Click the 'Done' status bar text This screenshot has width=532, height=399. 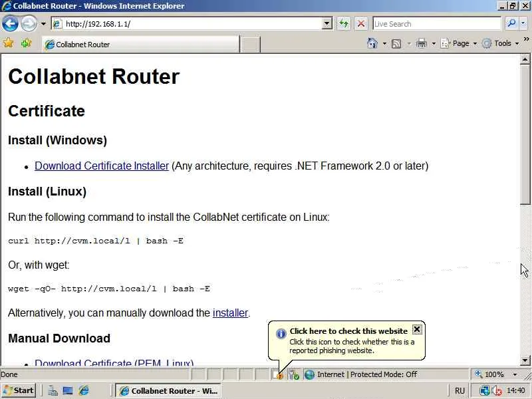(x=9, y=374)
